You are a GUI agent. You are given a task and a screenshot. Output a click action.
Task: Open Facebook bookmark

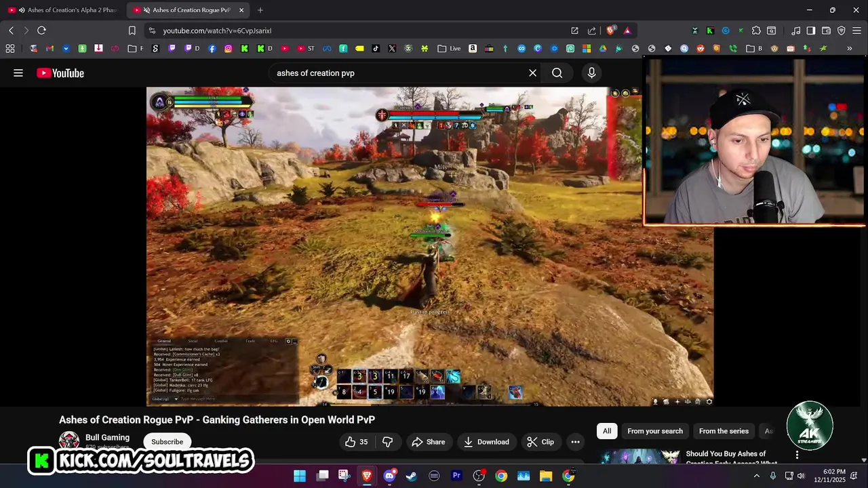pyautogui.click(x=212, y=49)
